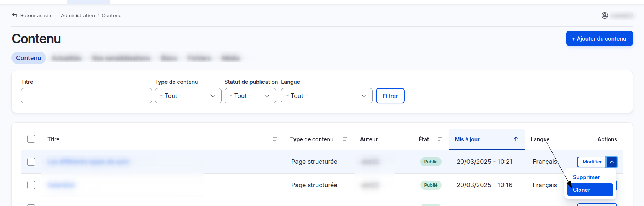Viewport: 644px width, 206px height.
Task: Click the Filtrer button
Action: 390,96
